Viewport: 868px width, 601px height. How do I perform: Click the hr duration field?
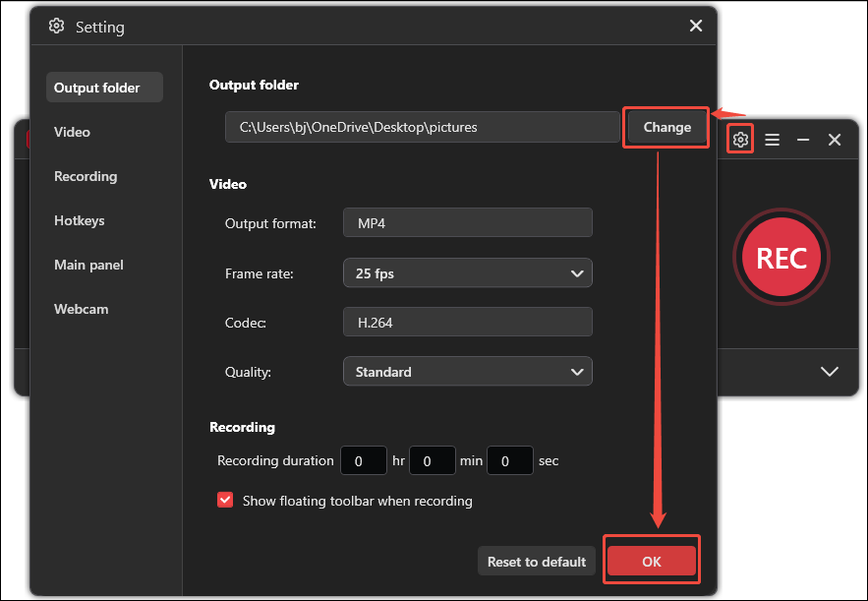pos(363,459)
